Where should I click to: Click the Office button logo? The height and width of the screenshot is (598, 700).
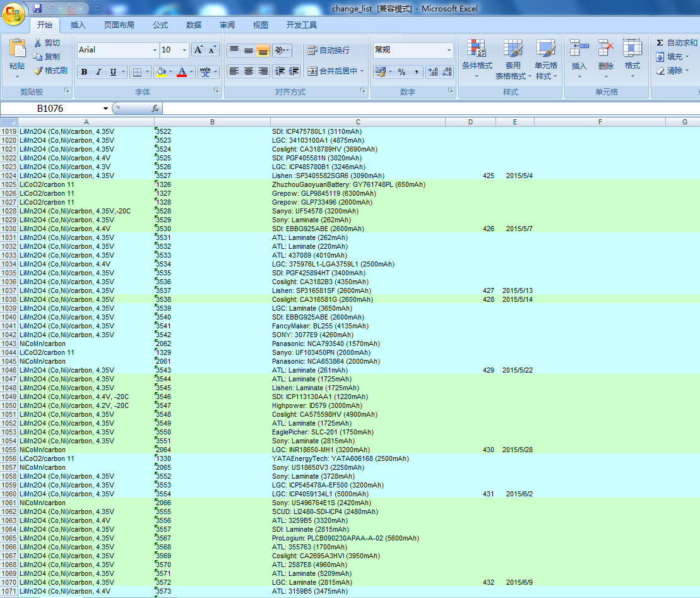pos(13,13)
